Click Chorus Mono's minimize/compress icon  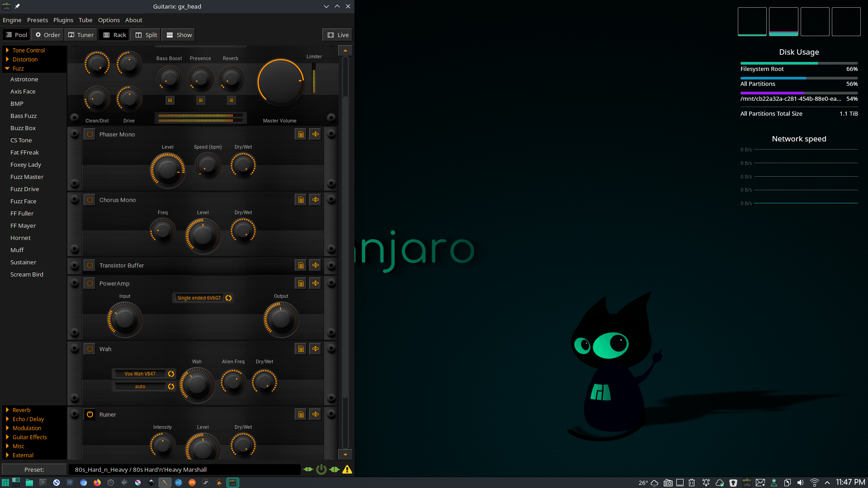(315, 200)
